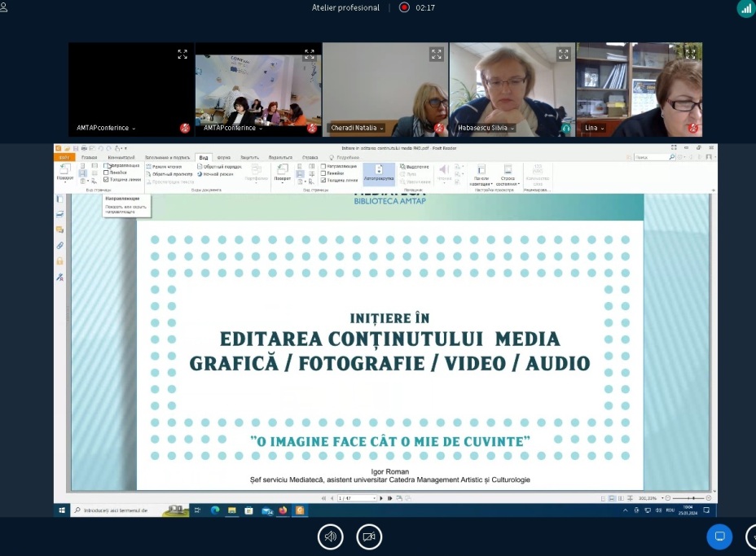The image size is (756, 556).
Task: Uncheck the left Толщина линии checkbox
Action: click(x=106, y=179)
